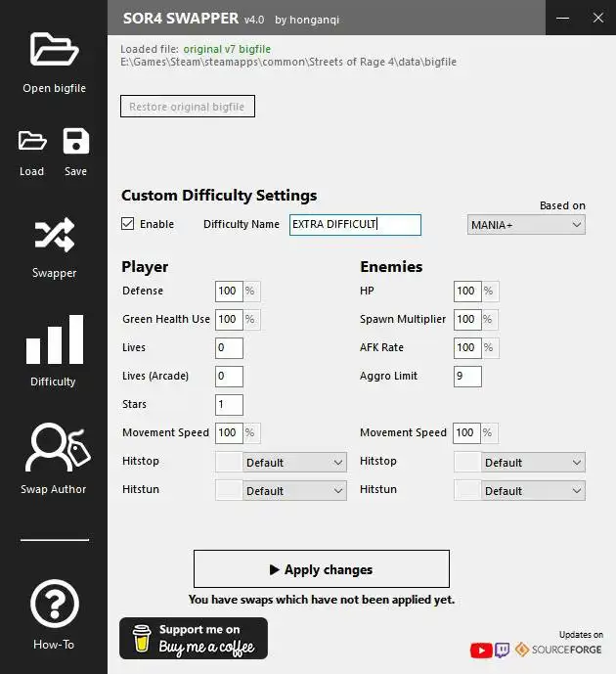The image size is (616, 674).
Task: Expand the Enemies Hitstop dropdown
Action: coord(533,463)
